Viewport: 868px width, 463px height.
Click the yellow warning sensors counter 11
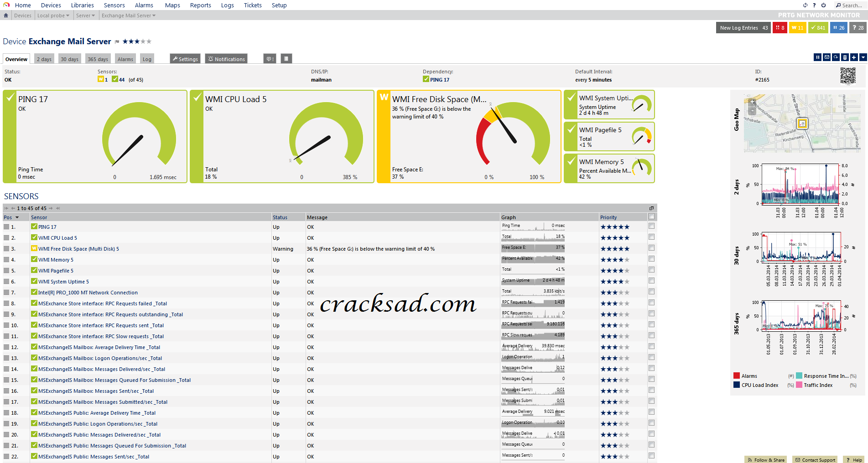tap(798, 28)
